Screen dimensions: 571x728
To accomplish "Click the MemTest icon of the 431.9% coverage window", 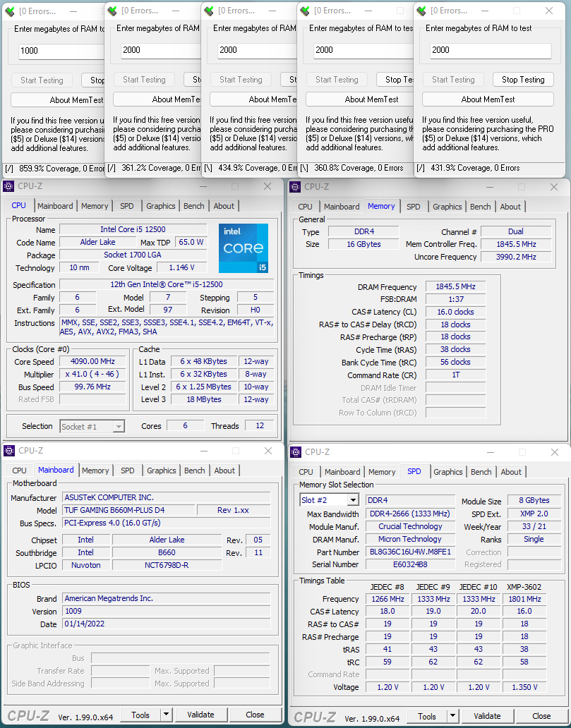I will (421, 11).
